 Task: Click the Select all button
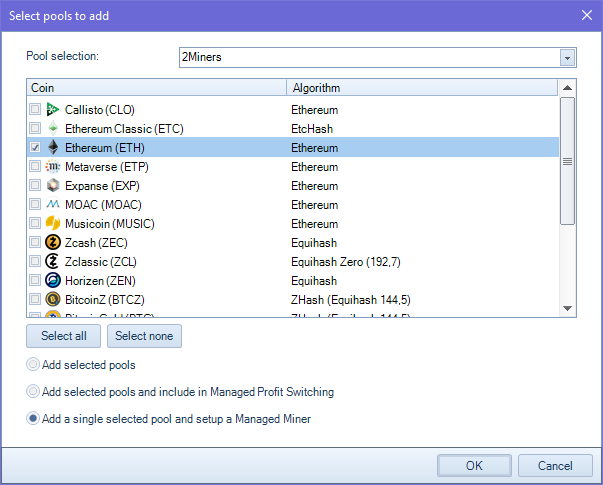63,336
